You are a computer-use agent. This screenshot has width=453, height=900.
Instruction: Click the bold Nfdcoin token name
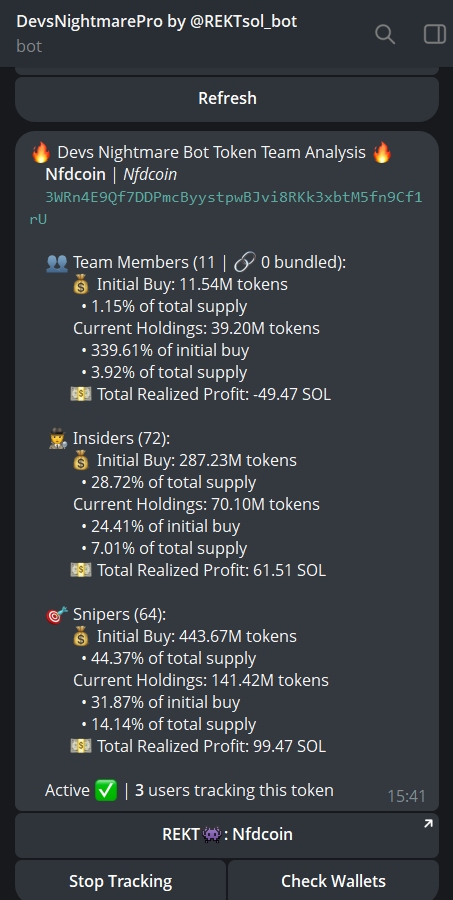pyautogui.click(x=75, y=174)
